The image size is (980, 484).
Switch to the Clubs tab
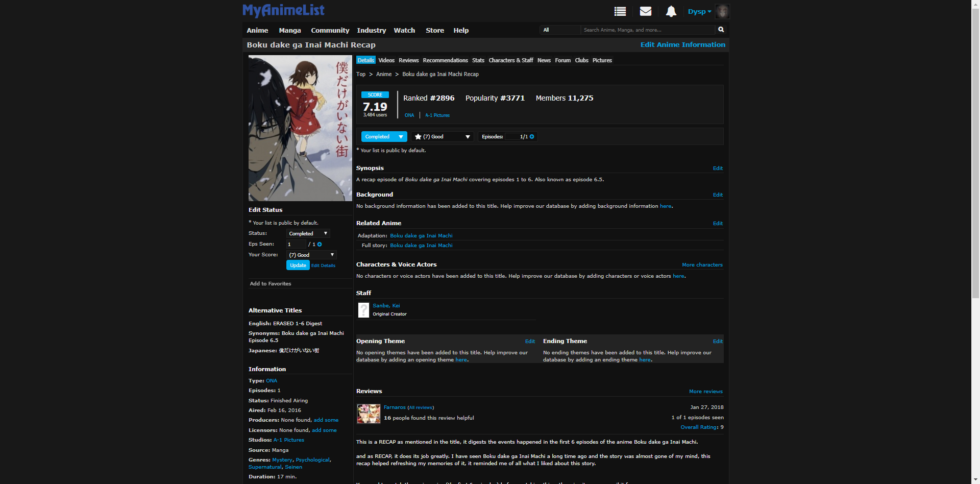pyautogui.click(x=582, y=60)
